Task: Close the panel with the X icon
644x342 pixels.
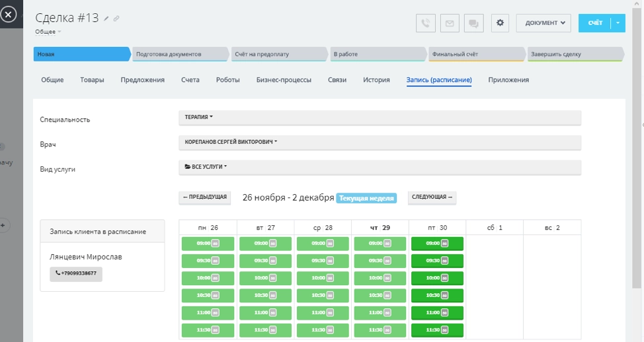Action: [x=7, y=14]
